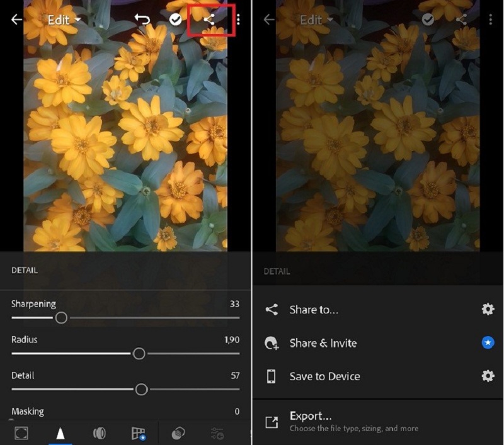Confirm edits with the checkmark in the left screen
Image resolution: width=504 pixels, height=445 pixels.
coord(176,20)
